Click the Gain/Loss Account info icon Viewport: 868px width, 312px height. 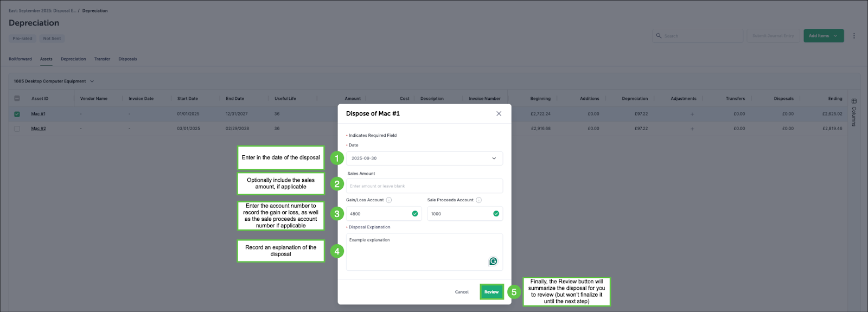tap(389, 200)
